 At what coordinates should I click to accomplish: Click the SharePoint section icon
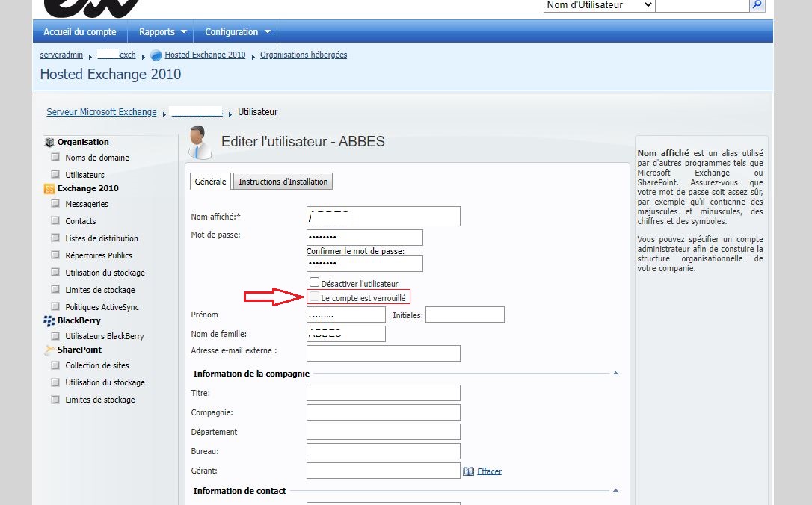[49, 350]
